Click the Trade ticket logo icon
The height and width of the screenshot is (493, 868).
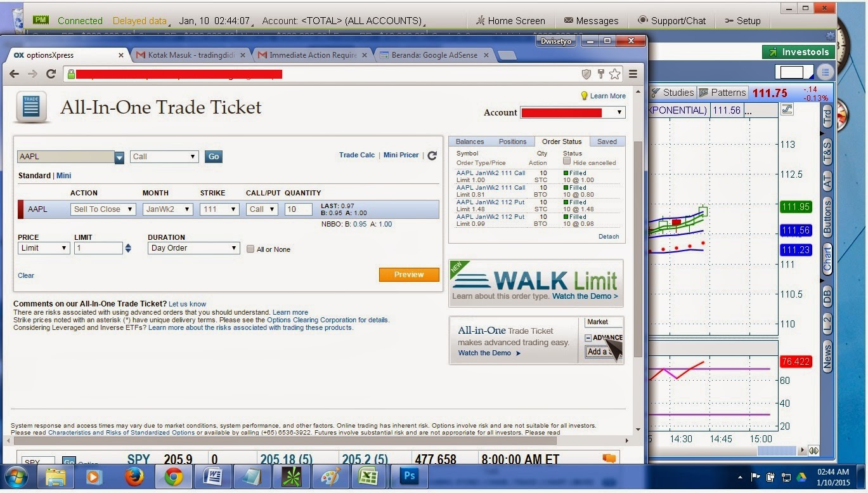click(x=31, y=107)
